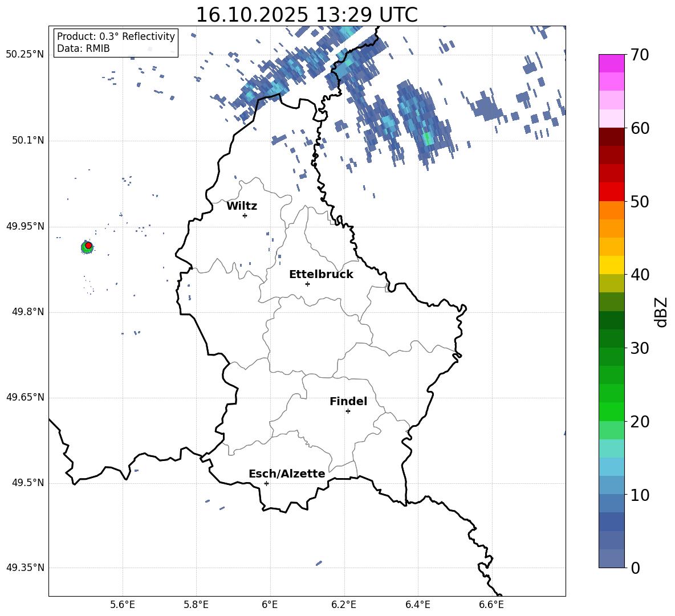The width and height of the screenshot is (675, 616).
Task: Click the Findel cross marker
Action: point(348,411)
